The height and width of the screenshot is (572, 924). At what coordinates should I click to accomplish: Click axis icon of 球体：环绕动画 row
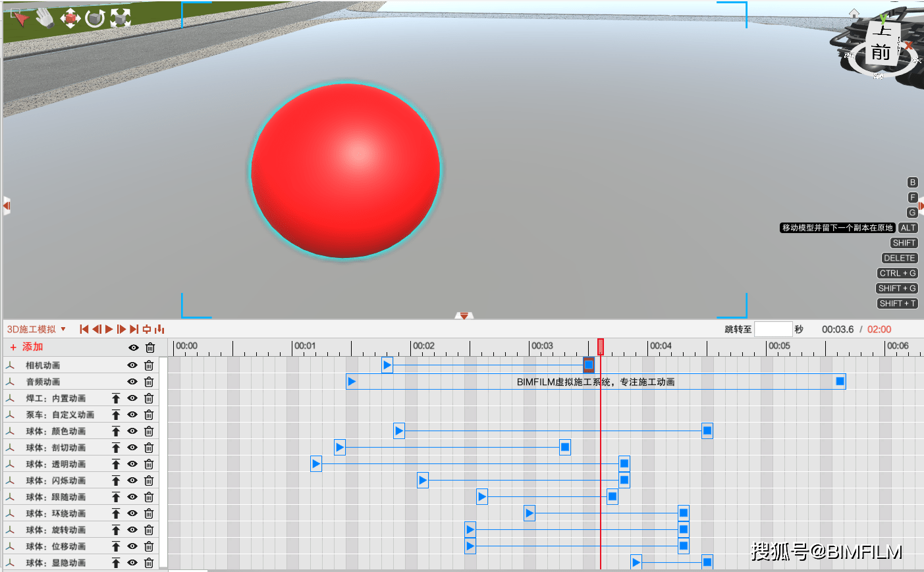click(10, 513)
